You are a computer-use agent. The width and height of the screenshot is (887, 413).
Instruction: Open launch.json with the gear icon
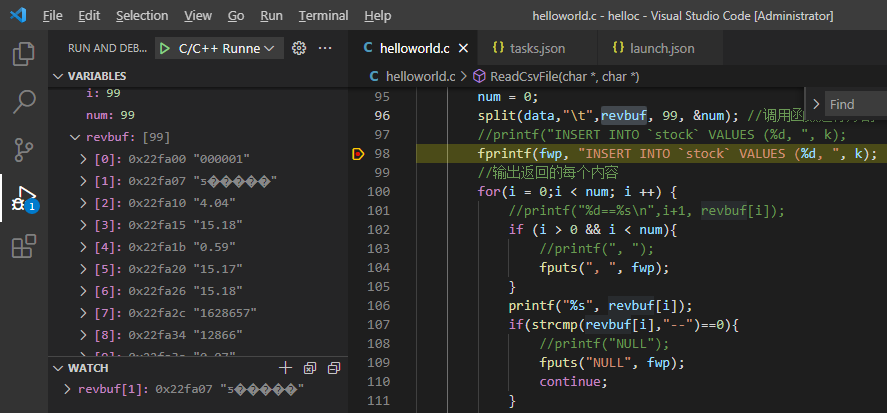point(298,48)
